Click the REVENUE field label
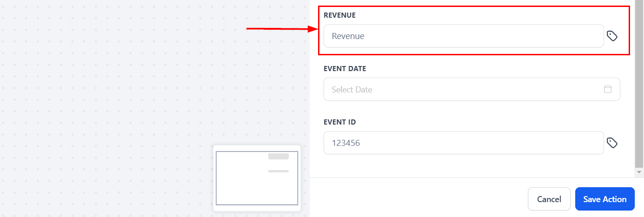Screen dimensions: 644x217 click(339, 15)
